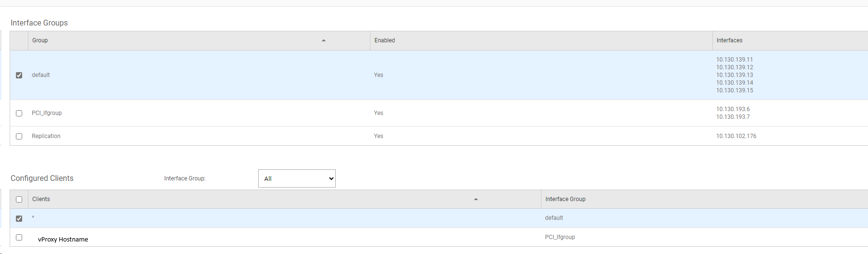Click IP address 10.130.102.176
The width and height of the screenshot is (868, 254).
tap(736, 136)
